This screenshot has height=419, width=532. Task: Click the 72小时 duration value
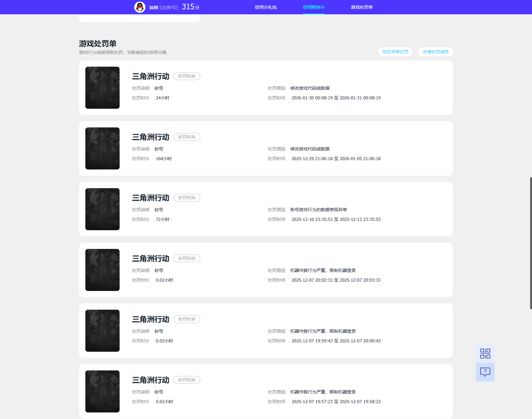pos(163,219)
